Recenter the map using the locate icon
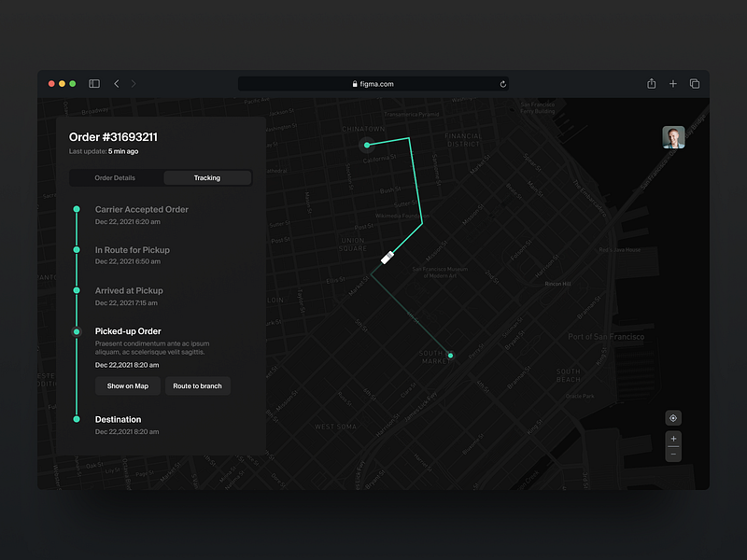Screen dimensions: 747x560 click(x=673, y=417)
